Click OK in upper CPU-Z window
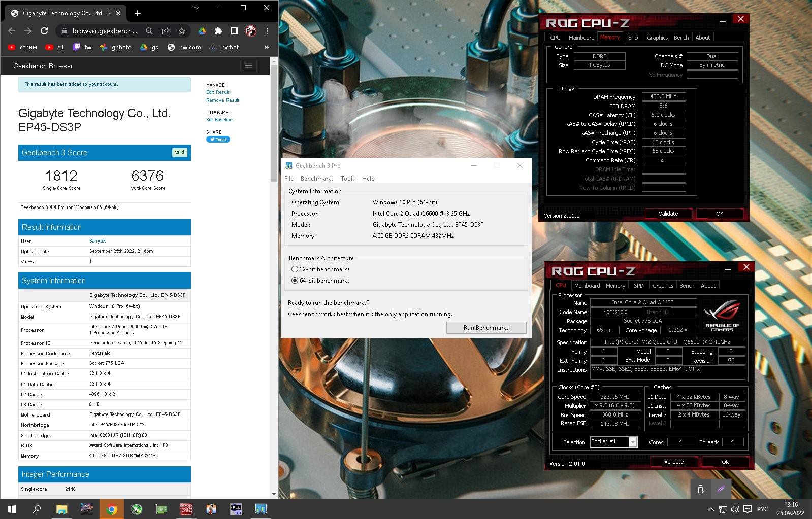Viewport: 812px width, 519px height. [720, 214]
